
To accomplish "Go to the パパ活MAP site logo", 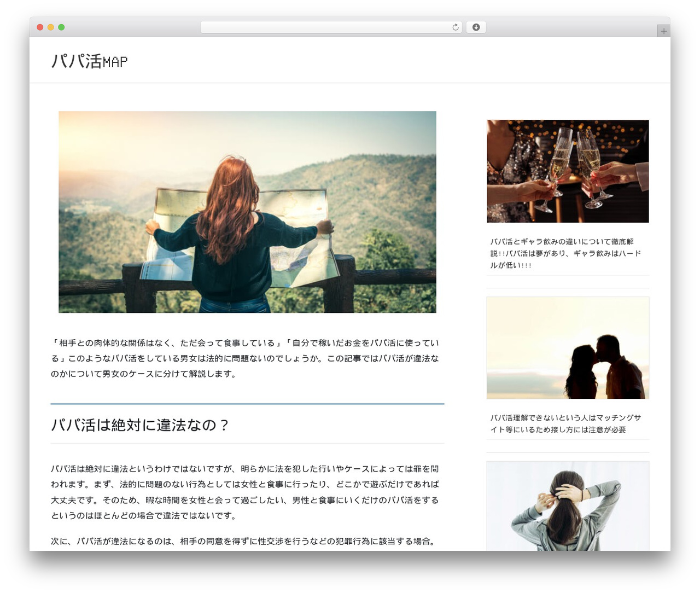I will pyautogui.click(x=89, y=61).
